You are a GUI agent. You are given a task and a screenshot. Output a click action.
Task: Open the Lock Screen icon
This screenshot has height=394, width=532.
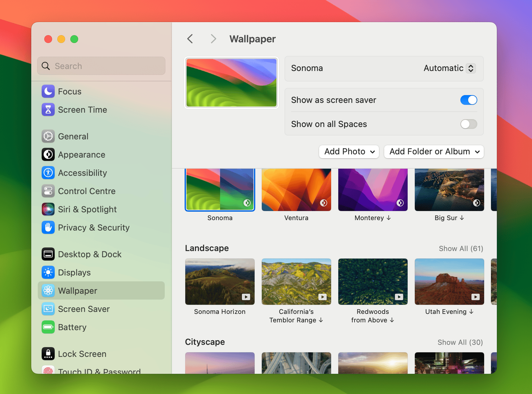(48, 354)
